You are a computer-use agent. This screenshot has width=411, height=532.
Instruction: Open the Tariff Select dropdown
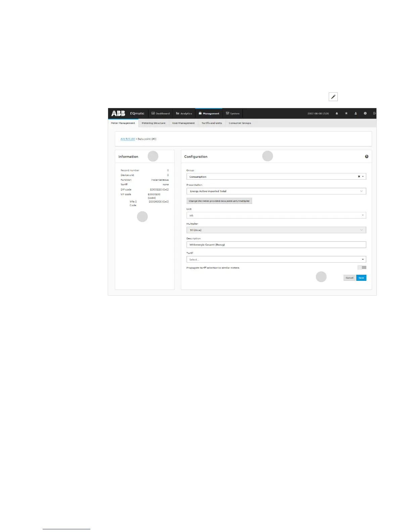[276, 259]
